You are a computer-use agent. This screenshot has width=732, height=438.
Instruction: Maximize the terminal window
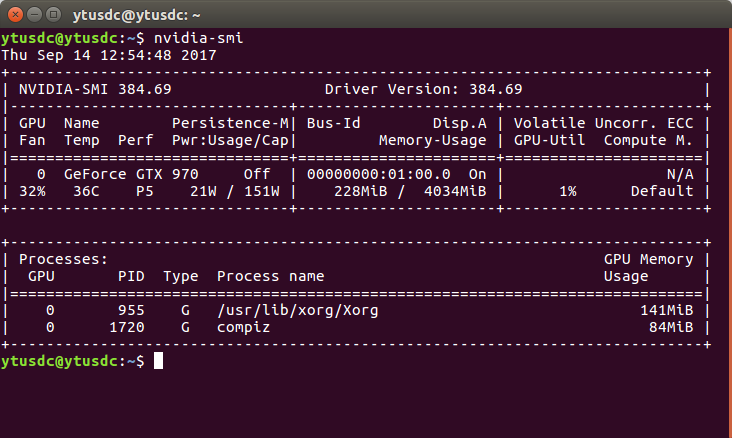[x=54, y=15]
